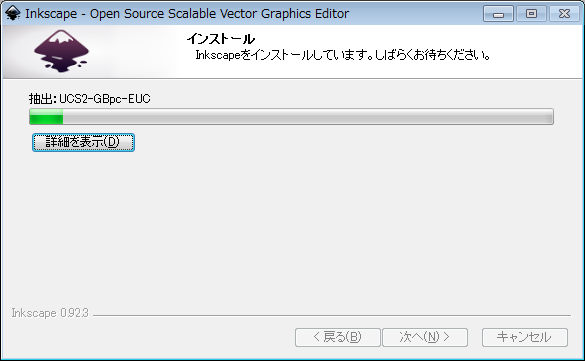Select the bold インストール heading
This screenshot has width=585, height=361.
pyautogui.click(x=220, y=39)
